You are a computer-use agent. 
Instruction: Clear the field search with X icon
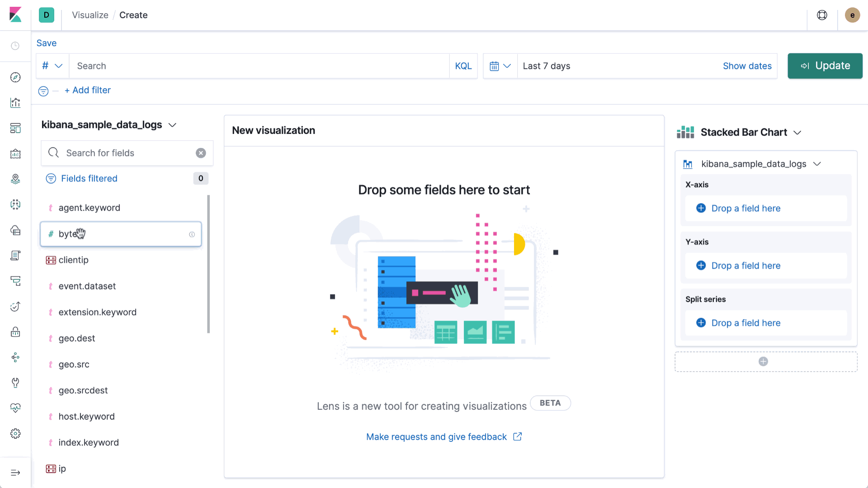201,153
